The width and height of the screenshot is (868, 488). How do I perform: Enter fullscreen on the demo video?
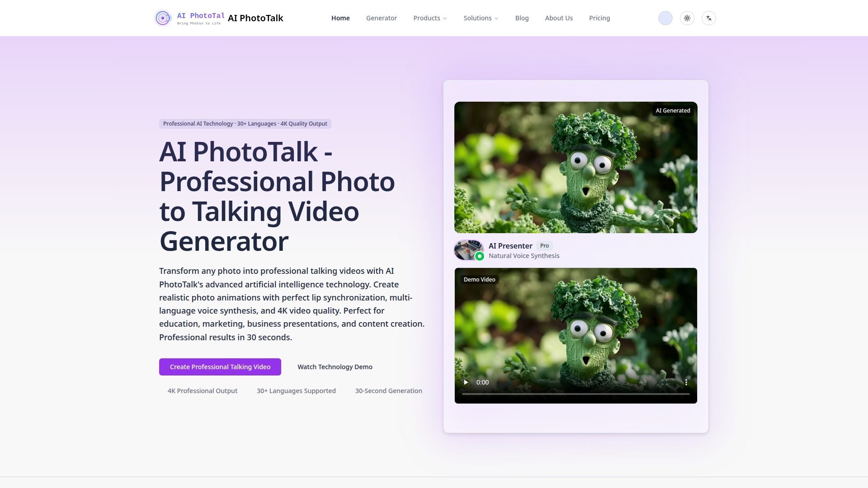coord(665,382)
